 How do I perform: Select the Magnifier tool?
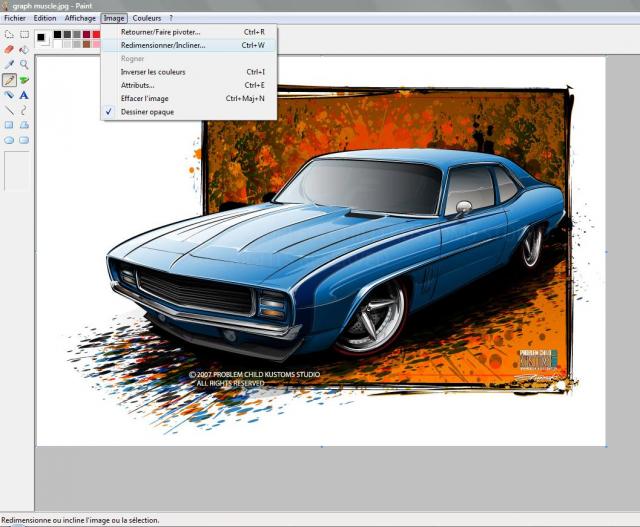(x=24, y=64)
